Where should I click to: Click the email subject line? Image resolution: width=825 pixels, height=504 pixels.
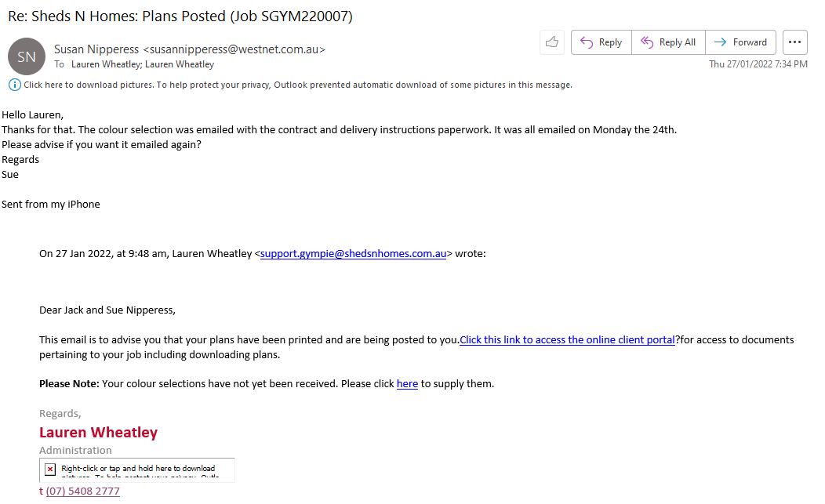pyautogui.click(x=180, y=16)
